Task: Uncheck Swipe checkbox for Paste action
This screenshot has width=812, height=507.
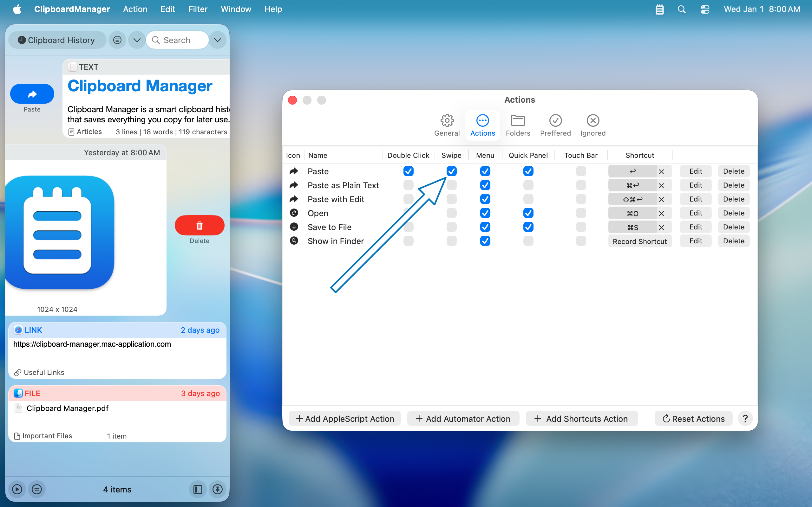Action: tap(451, 171)
